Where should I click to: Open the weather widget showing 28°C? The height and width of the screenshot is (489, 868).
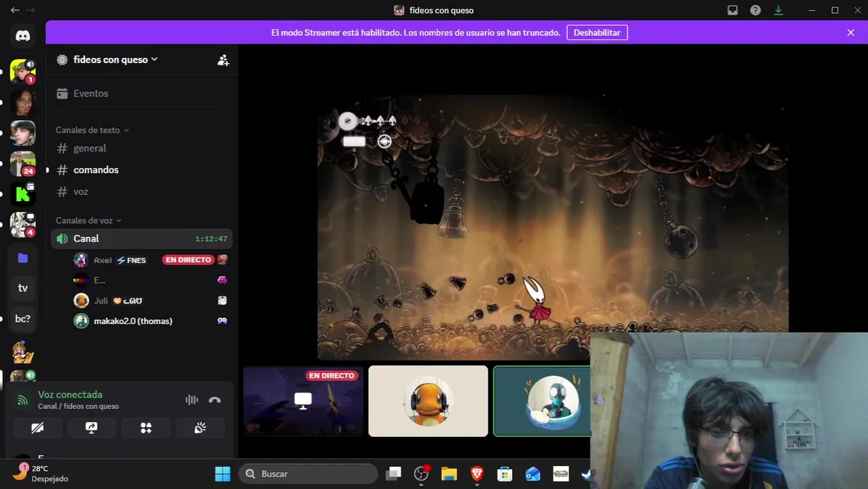41,473
